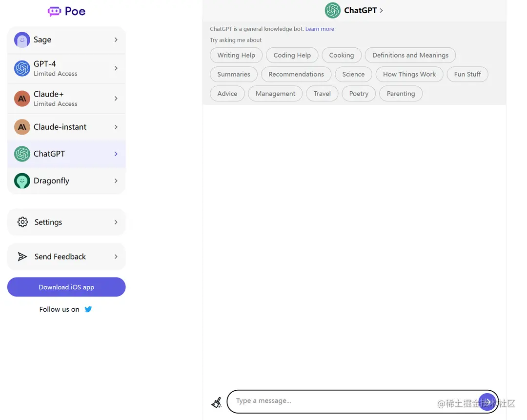
Task: Clear chat context with broom icon
Action: (217, 402)
